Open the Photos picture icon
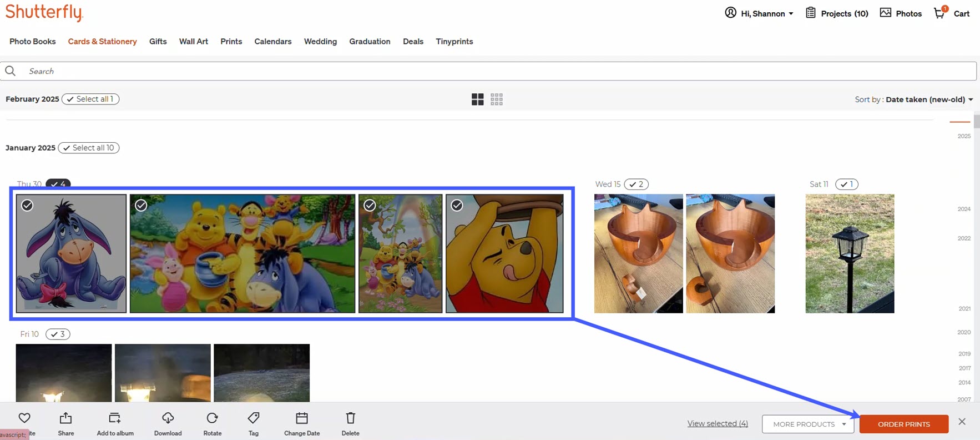Viewport: 980px width, 440px height. [x=886, y=13]
